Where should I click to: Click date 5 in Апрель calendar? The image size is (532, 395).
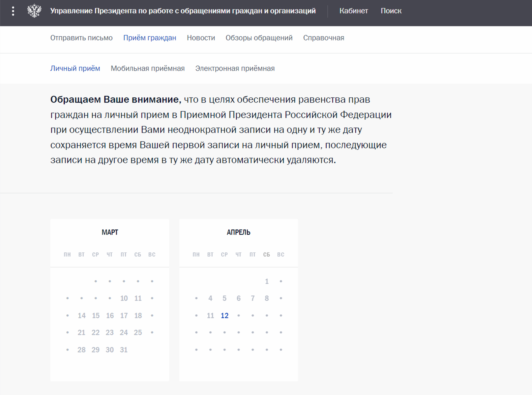[225, 298]
